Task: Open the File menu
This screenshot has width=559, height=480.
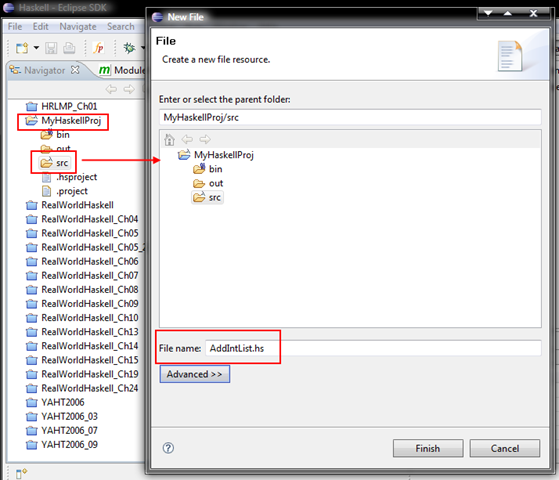Action: (x=15, y=27)
